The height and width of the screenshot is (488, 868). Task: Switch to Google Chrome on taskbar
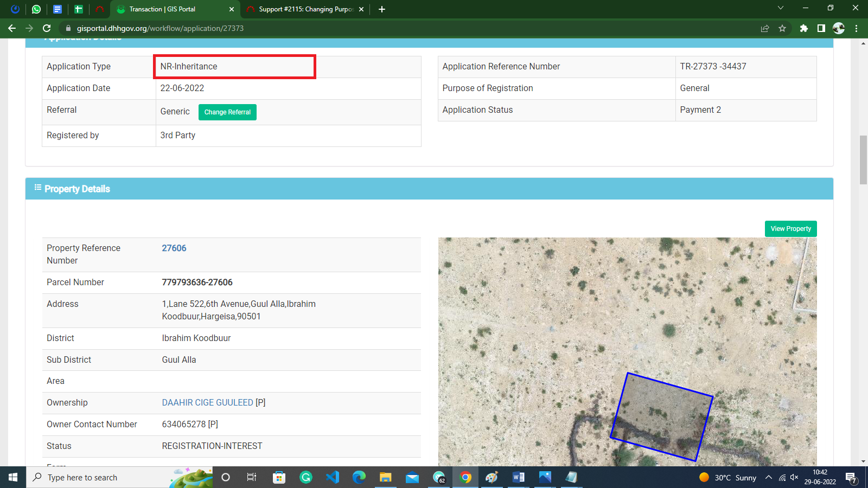(465, 477)
